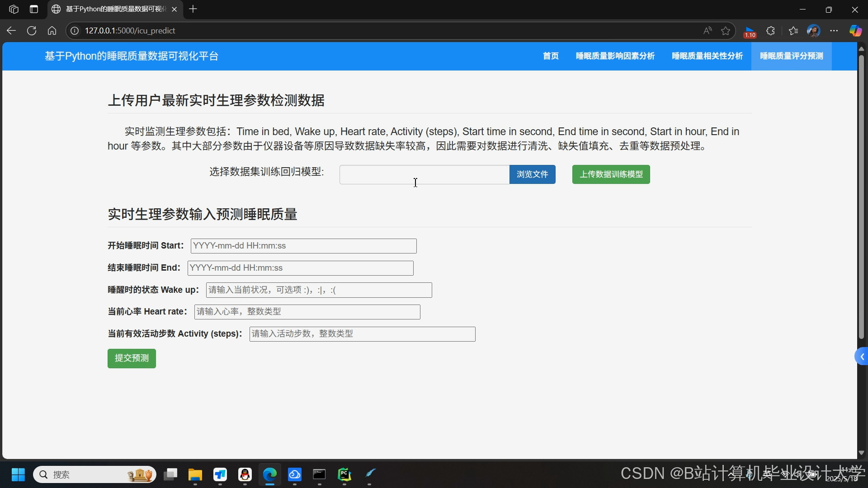
Task: Click the browser refresh icon
Action: pyautogui.click(x=32, y=31)
